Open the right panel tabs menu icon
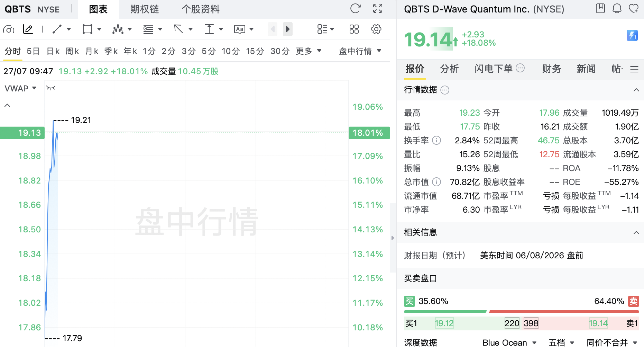 coord(634,69)
